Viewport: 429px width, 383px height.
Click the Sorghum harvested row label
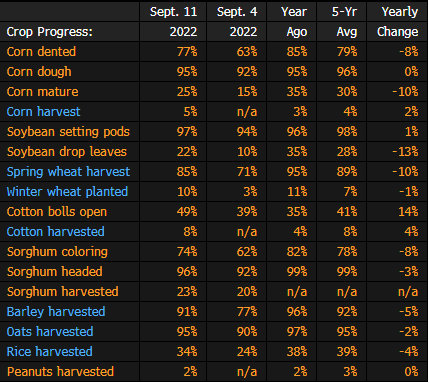(62, 292)
